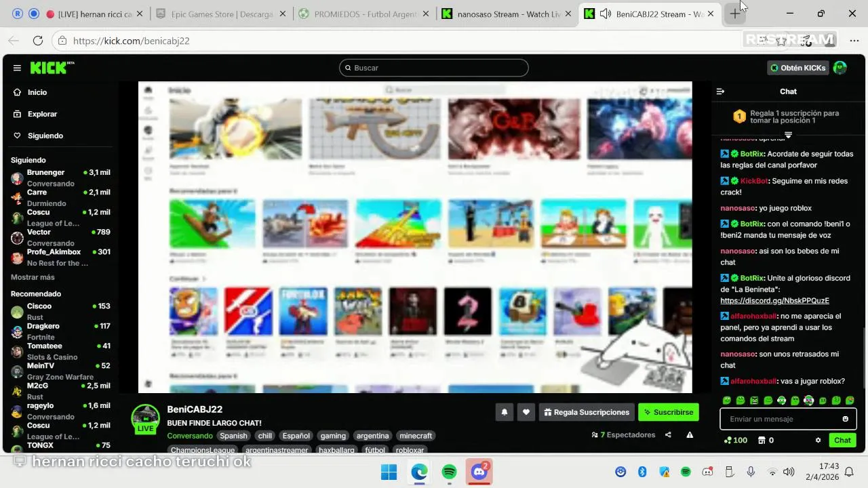Click the minecraft tag
The width and height of the screenshot is (868, 488).
tap(416, 436)
